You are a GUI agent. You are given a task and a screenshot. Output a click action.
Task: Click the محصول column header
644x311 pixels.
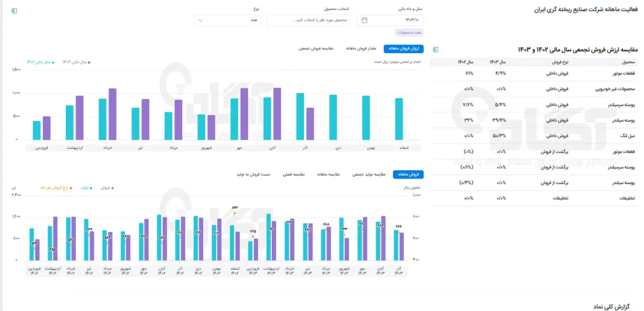click(628, 62)
